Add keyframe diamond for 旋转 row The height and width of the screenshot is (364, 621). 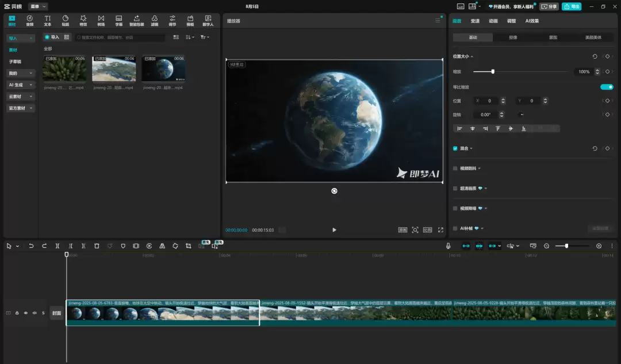tap(608, 115)
